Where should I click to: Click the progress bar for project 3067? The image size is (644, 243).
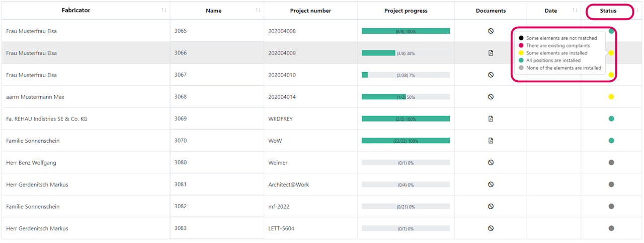(x=406, y=75)
